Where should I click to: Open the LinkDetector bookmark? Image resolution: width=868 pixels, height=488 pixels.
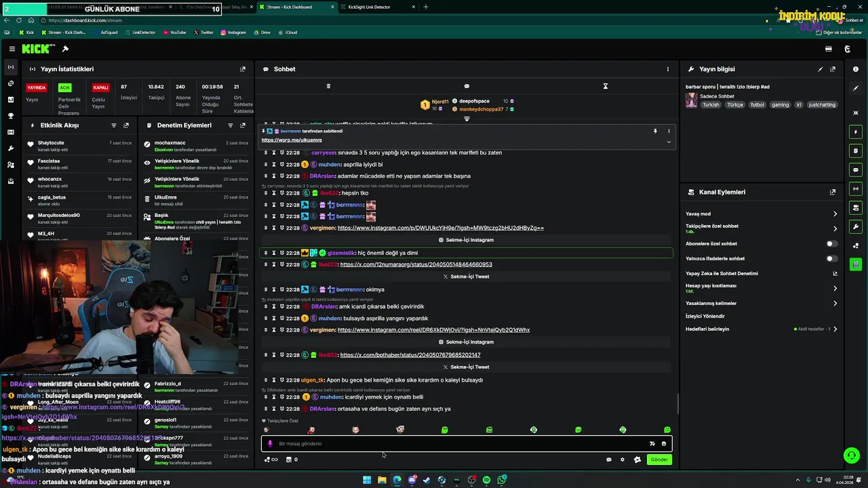(140, 33)
